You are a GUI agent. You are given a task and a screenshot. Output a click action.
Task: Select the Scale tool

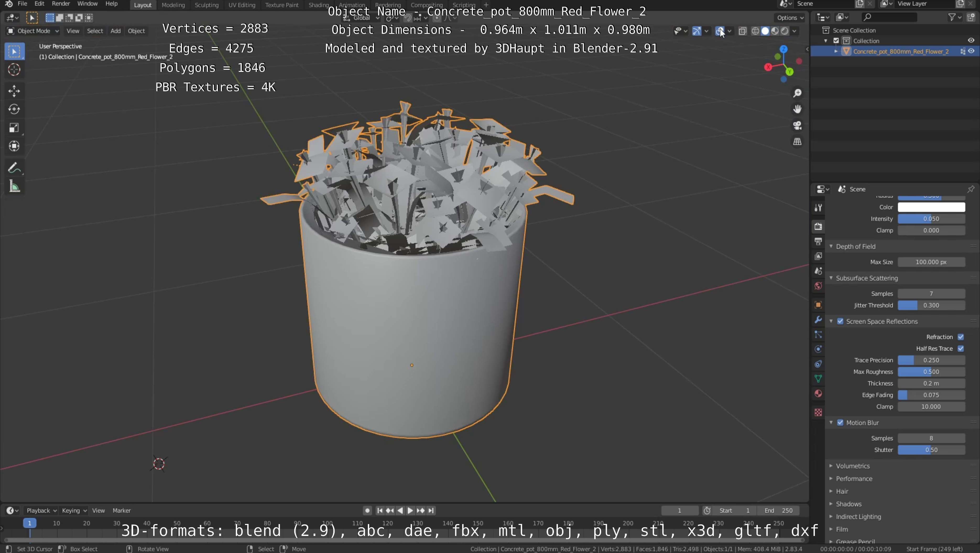coord(14,127)
